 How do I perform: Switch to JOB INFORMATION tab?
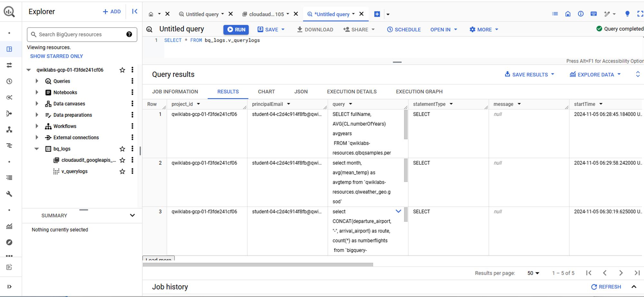pyautogui.click(x=175, y=92)
